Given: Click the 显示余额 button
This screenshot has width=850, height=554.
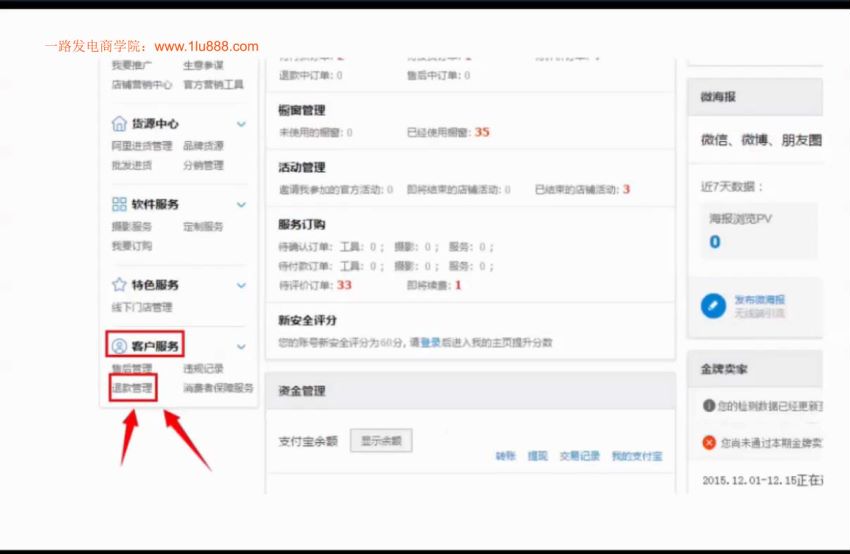Looking at the screenshot, I should coord(381,441).
